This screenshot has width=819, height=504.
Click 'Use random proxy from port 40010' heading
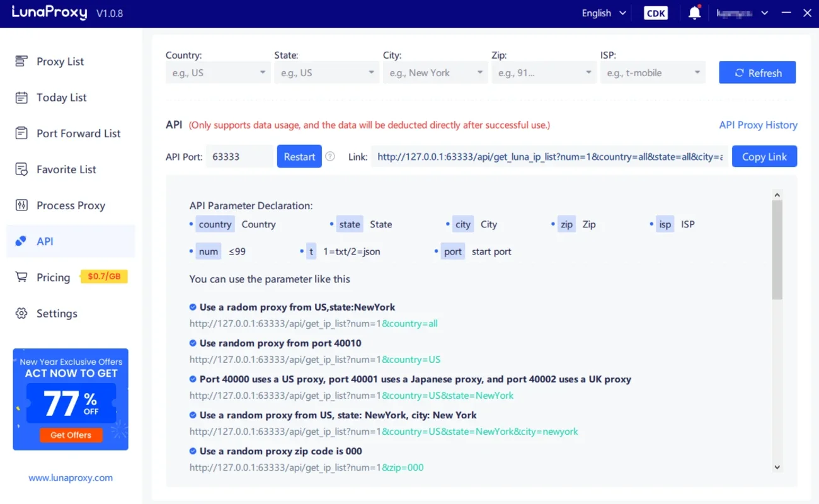coord(280,343)
